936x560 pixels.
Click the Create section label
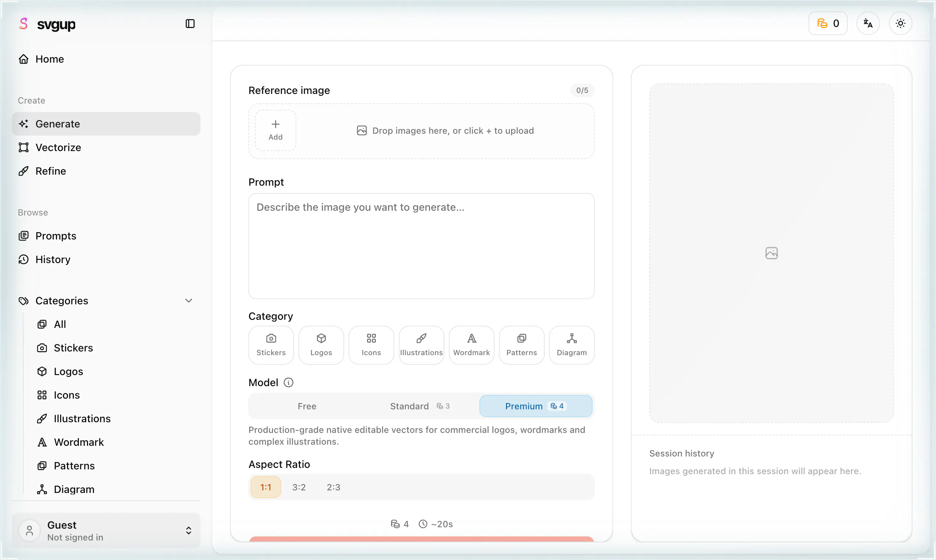(x=31, y=100)
